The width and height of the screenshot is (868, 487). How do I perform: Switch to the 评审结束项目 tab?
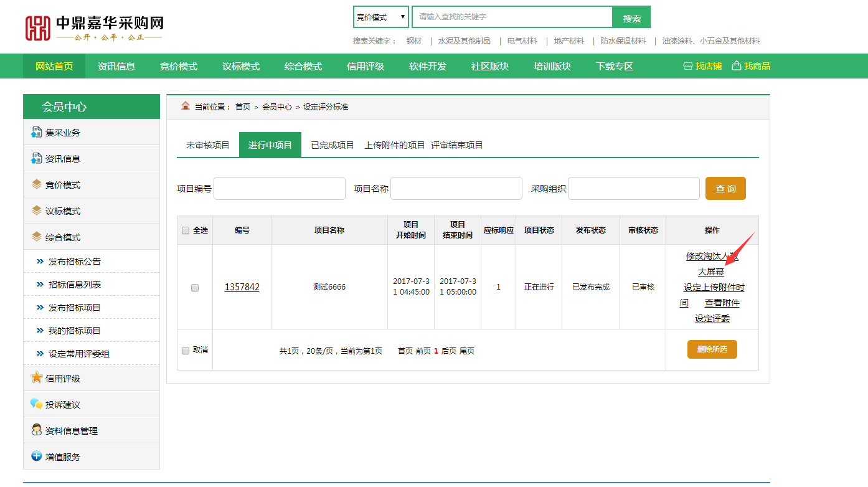coord(457,145)
